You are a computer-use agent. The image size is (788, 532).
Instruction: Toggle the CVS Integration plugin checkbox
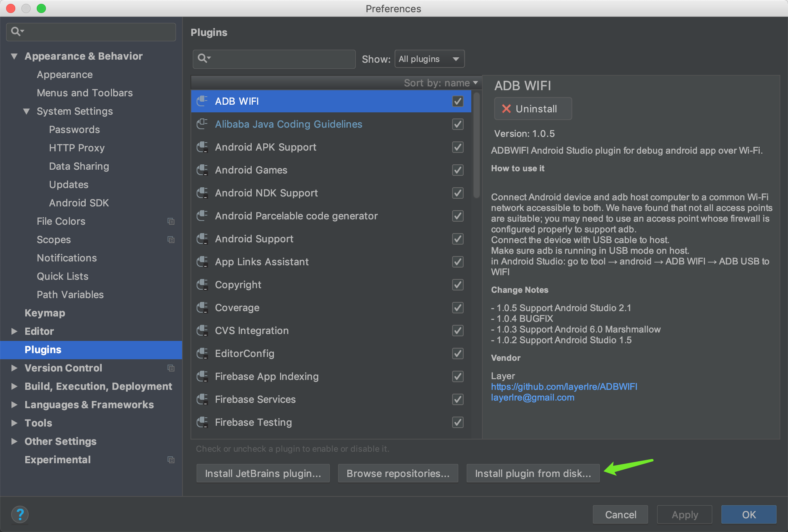[x=457, y=331]
